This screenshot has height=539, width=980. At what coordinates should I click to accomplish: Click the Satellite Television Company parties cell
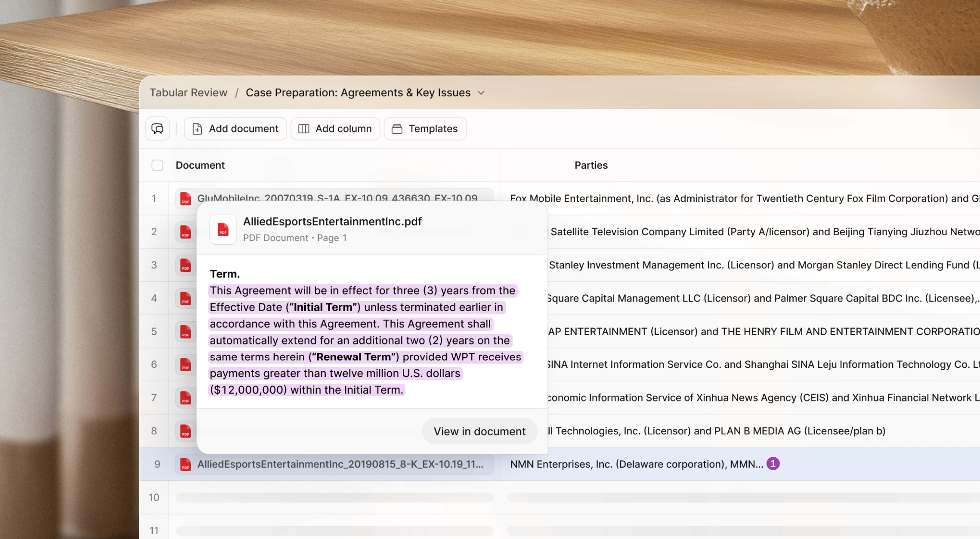764,232
